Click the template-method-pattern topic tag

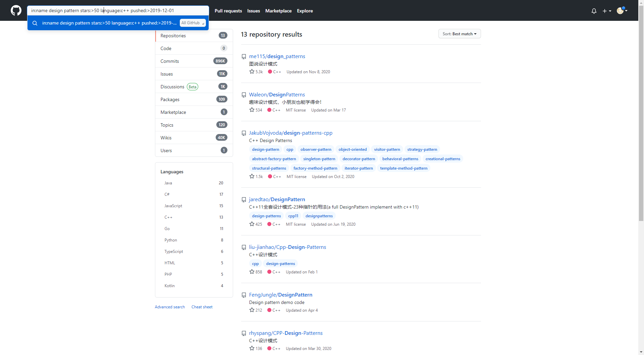404,168
